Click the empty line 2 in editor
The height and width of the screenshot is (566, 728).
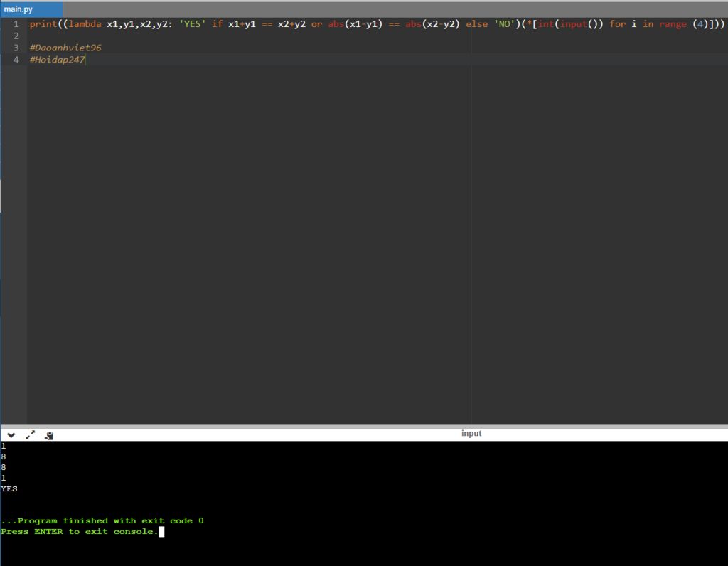coord(377,36)
